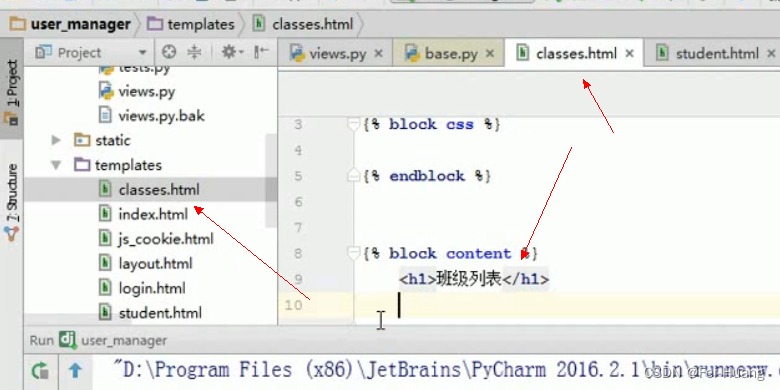Fold the endblock marker at line 5
Viewport: 780px width, 390px height.
(353, 176)
